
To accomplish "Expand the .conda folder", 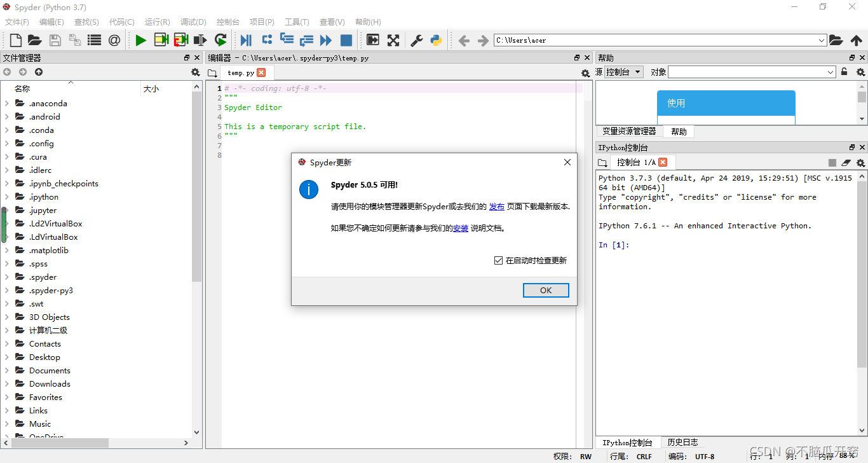I will [x=7, y=130].
